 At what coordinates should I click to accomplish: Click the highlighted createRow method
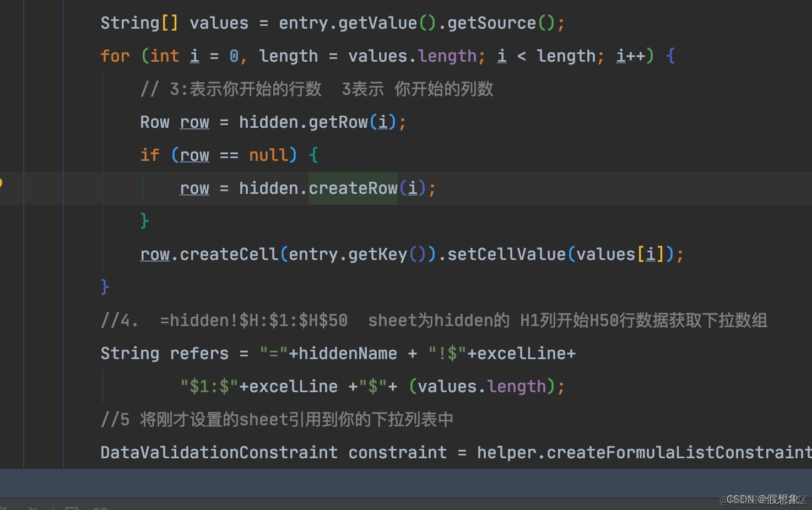[x=353, y=188]
